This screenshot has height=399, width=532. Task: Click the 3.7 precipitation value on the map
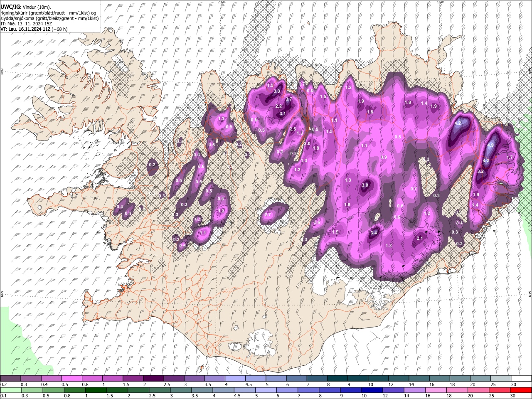coord(289,99)
